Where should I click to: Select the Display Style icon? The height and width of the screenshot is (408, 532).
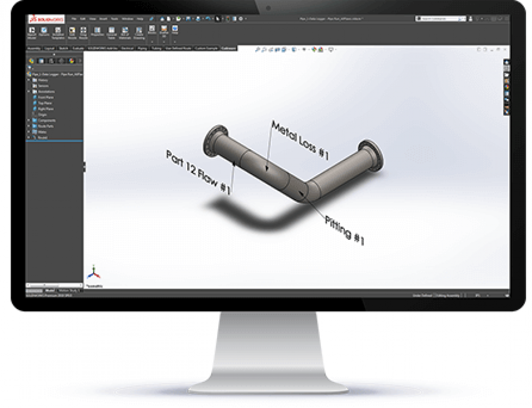click(294, 49)
